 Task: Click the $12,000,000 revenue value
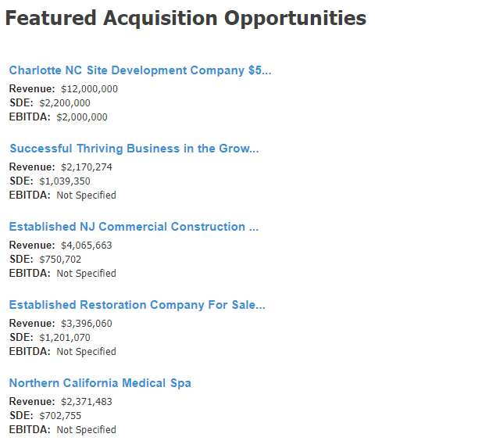89,89
